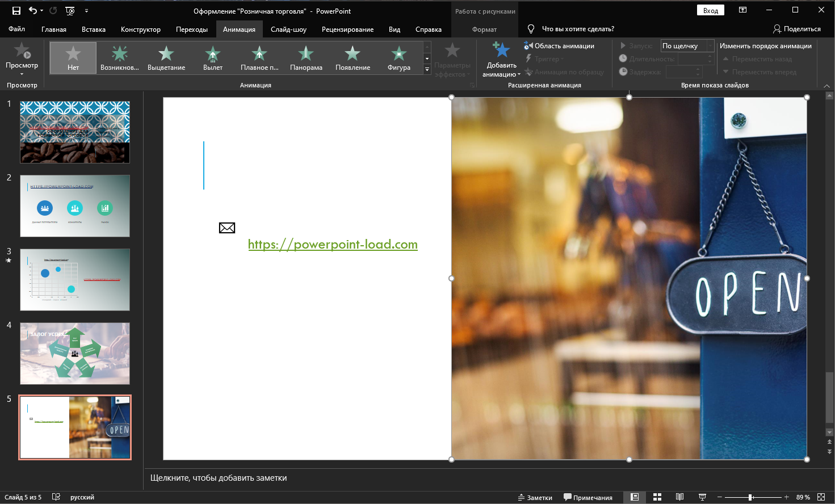
Task: Open Quick Access Toolbar customize dropdown
Action: (86, 11)
